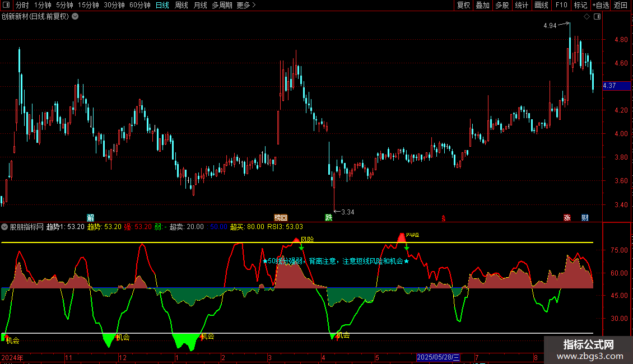Image resolution: width=633 pixels, height=364 pixels.
Task: Open the 多周期 multi-period view
Action: 222,5
